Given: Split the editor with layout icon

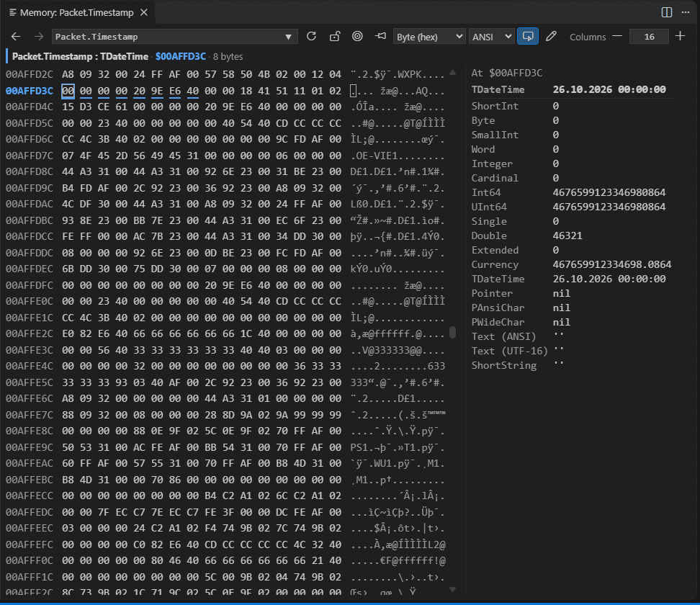Looking at the screenshot, I should click(x=667, y=12).
